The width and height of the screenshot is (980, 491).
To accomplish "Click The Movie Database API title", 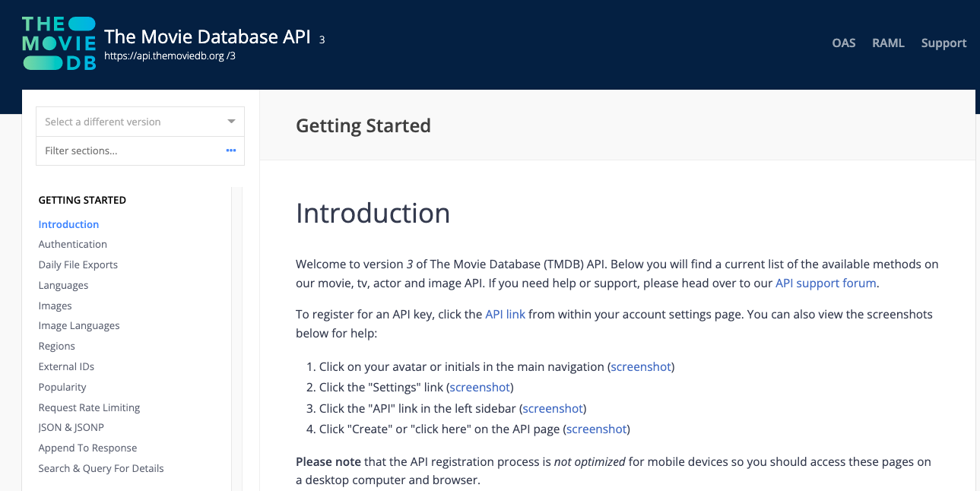I will pos(208,36).
